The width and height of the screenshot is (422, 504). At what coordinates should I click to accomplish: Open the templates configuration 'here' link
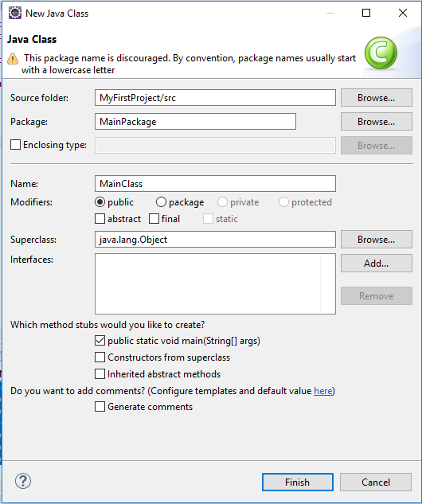click(x=323, y=391)
